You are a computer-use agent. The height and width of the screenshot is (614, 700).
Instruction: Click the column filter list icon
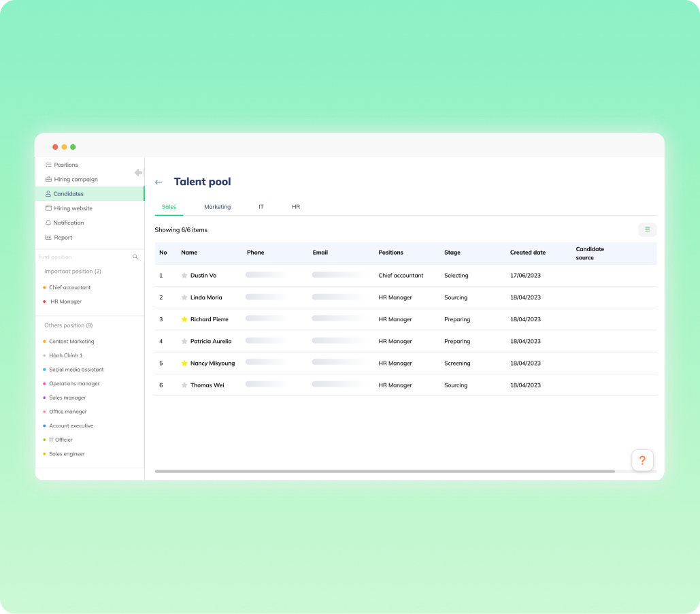click(x=647, y=230)
